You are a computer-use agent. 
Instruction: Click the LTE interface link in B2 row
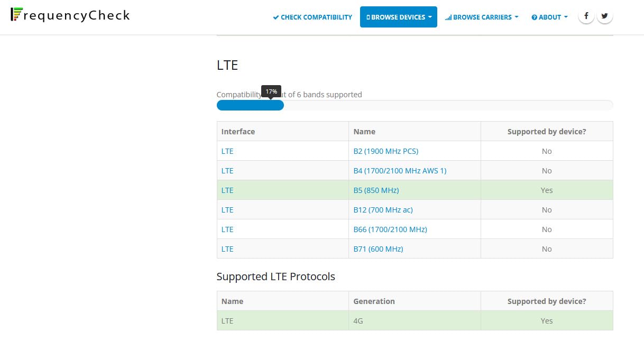[227, 151]
